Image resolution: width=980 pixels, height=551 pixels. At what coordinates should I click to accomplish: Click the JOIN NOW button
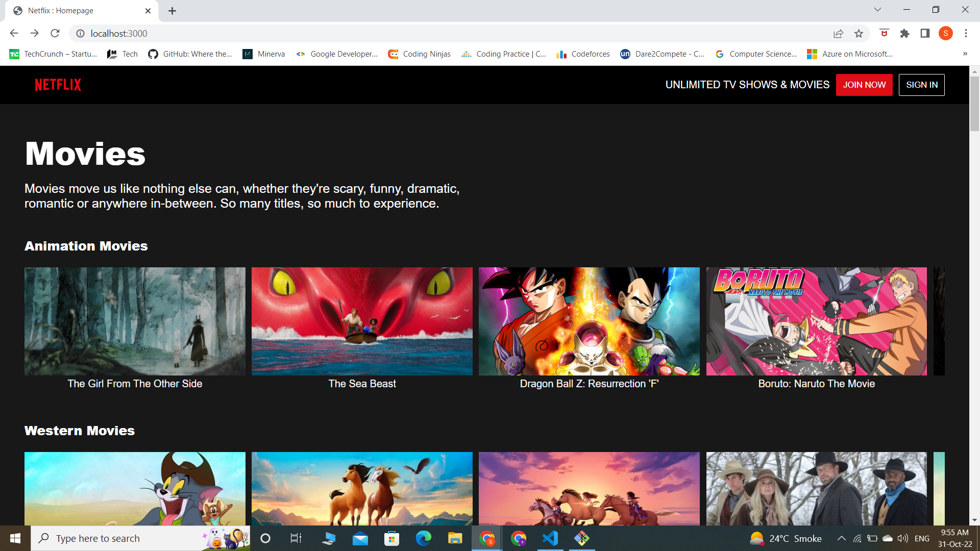click(864, 85)
